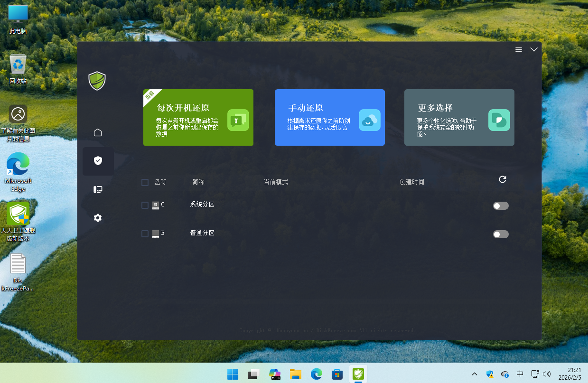Open the hamburger menu at top right
Screen dimensions: 588x383
(x=519, y=50)
